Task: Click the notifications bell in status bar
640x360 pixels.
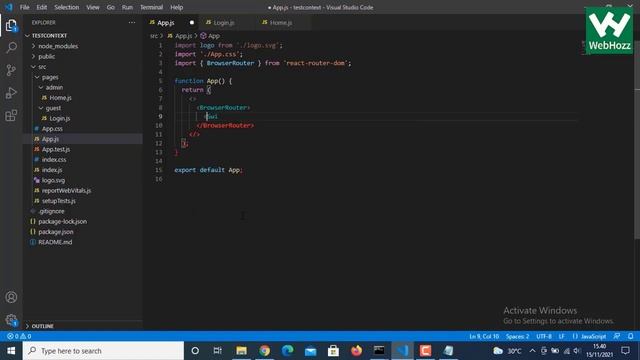Action: tap(631, 336)
